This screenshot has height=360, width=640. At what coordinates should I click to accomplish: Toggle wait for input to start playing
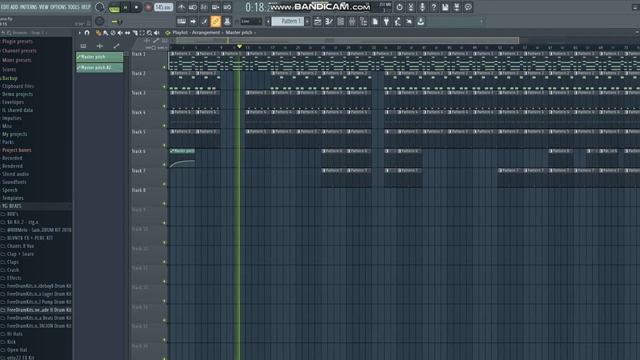click(193, 7)
